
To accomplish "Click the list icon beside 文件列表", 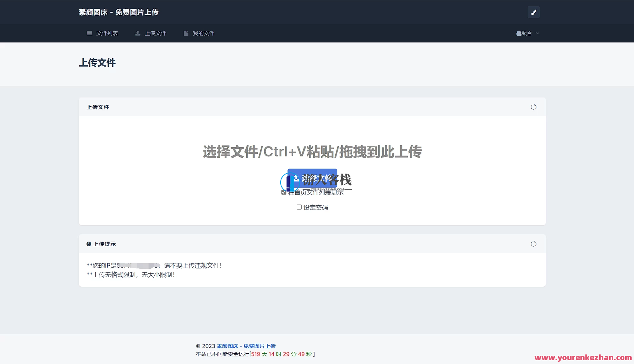I will 90,33.
